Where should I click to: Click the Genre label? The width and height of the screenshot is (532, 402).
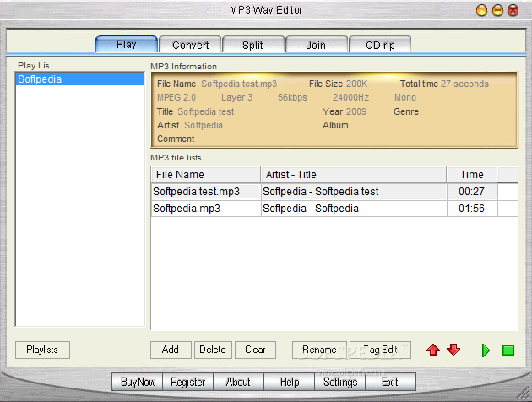point(406,111)
